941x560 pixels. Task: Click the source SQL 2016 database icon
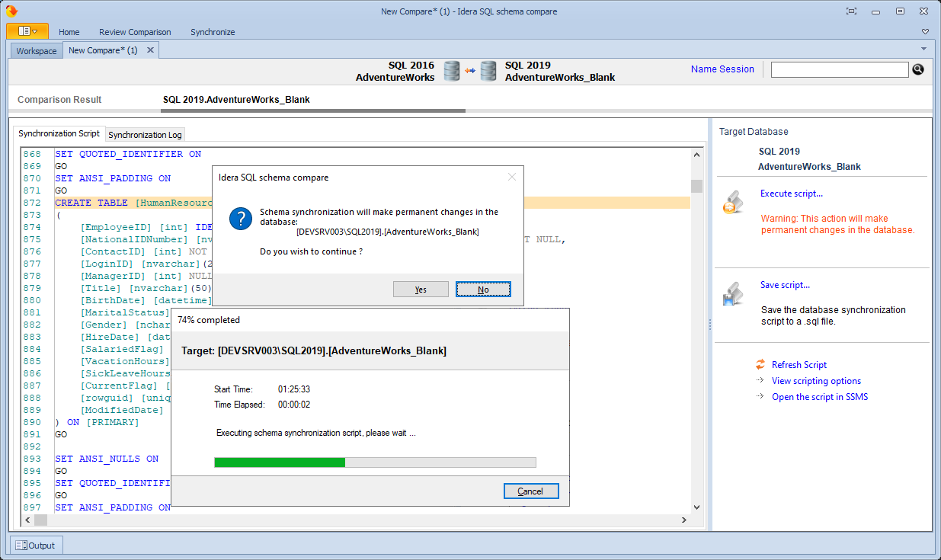point(452,71)
